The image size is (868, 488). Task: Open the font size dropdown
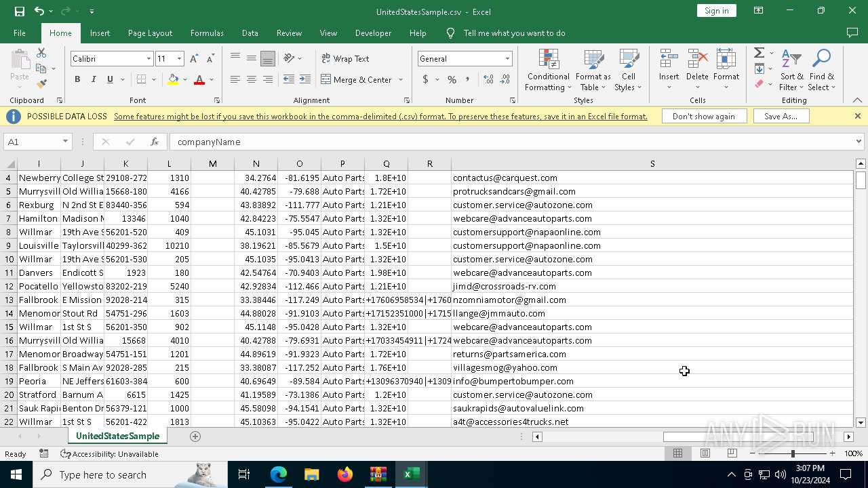click(x=179, y=59)
